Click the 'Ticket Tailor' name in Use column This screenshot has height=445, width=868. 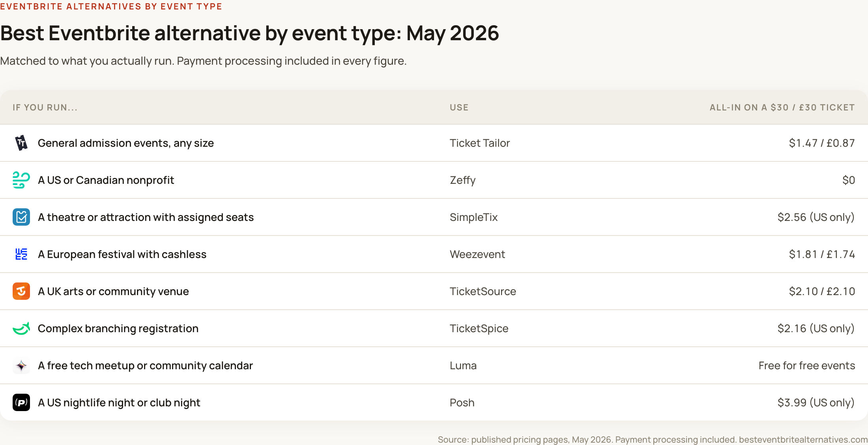click(x=480, y=143)
